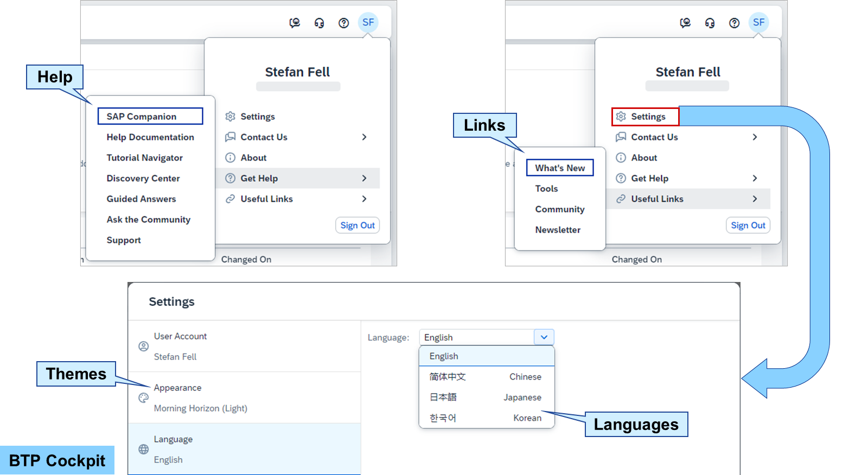Click Changed On column header in left screenshot

pos(246,260)
